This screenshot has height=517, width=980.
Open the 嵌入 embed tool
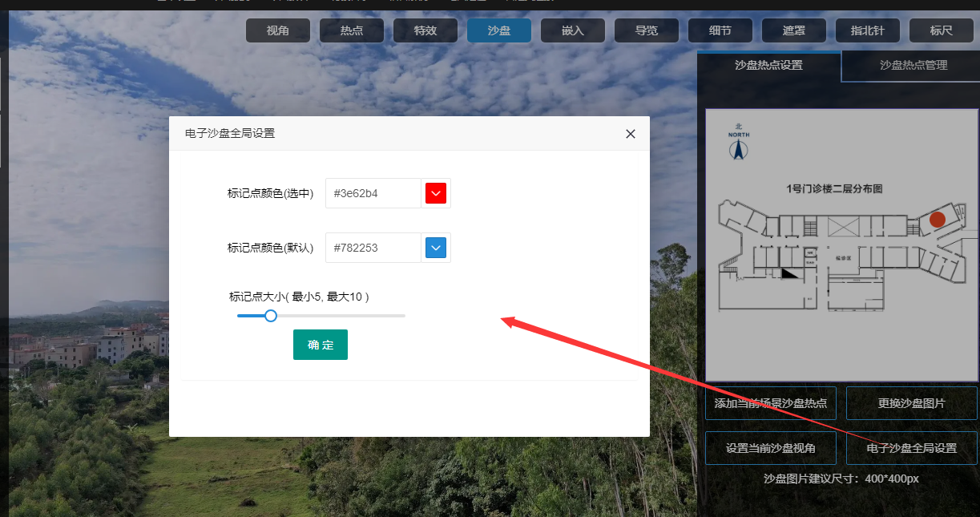[573, 30]
